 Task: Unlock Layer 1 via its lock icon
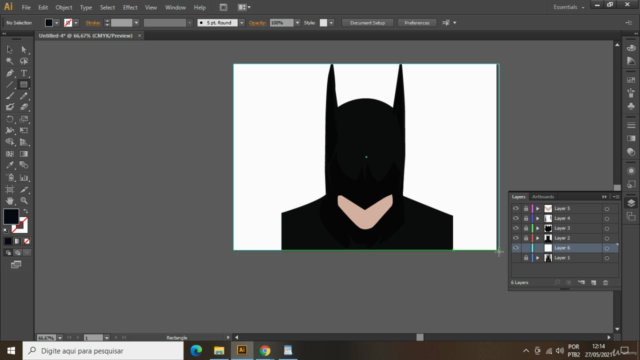pyautogui.click(x=526, y=258)
